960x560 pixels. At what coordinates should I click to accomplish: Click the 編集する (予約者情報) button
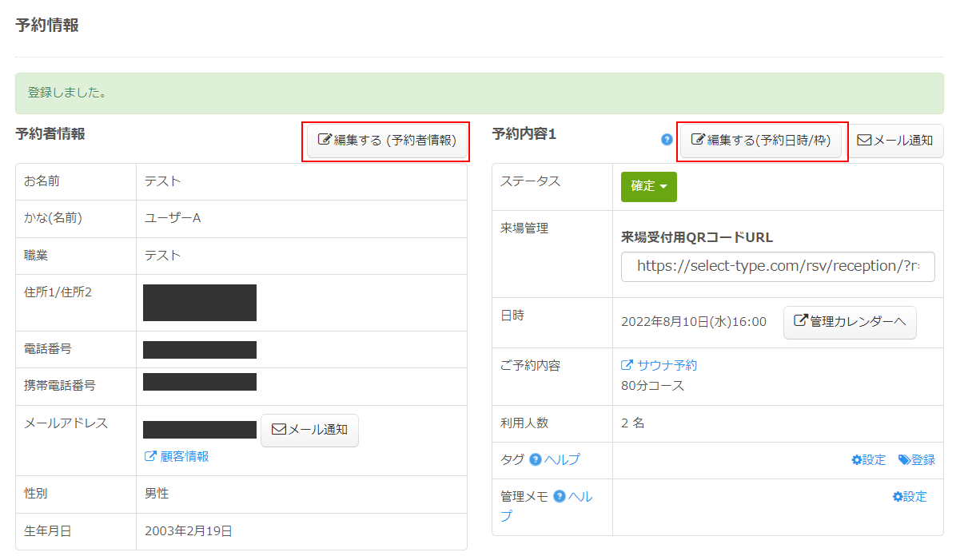point(387,141)
